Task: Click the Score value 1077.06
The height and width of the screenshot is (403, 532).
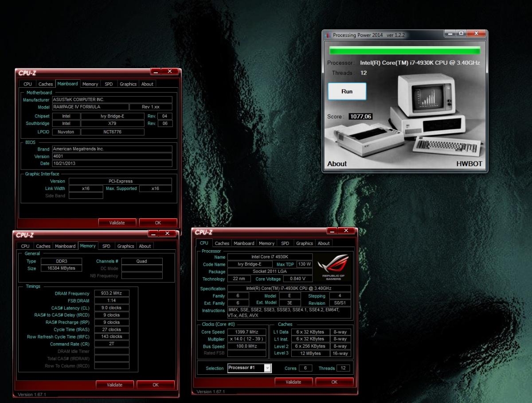Action: click(360, 116)
